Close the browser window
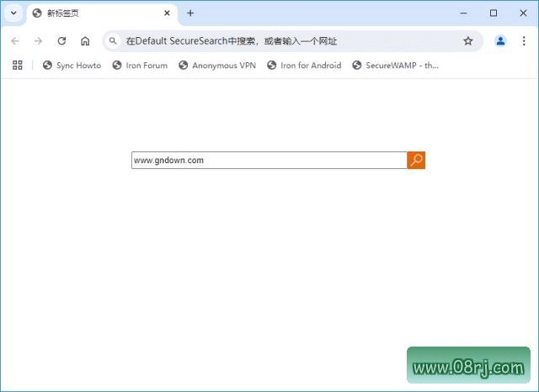Viewport: 539px width, 392px height. tap(523, 13)
